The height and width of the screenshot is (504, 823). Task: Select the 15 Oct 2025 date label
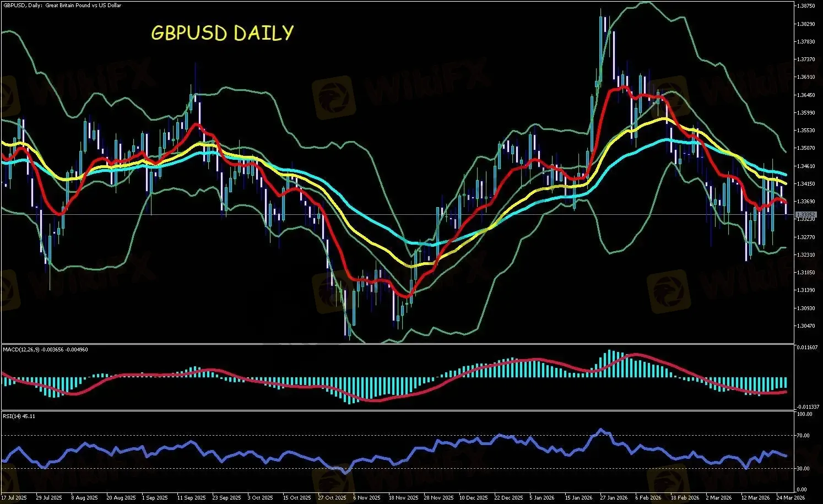tap(297, 498)
